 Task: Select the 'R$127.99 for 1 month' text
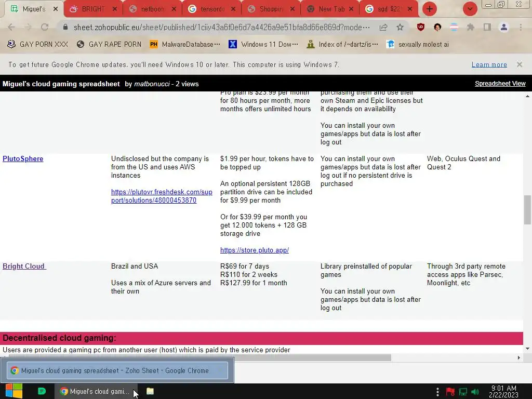[254, 283]
